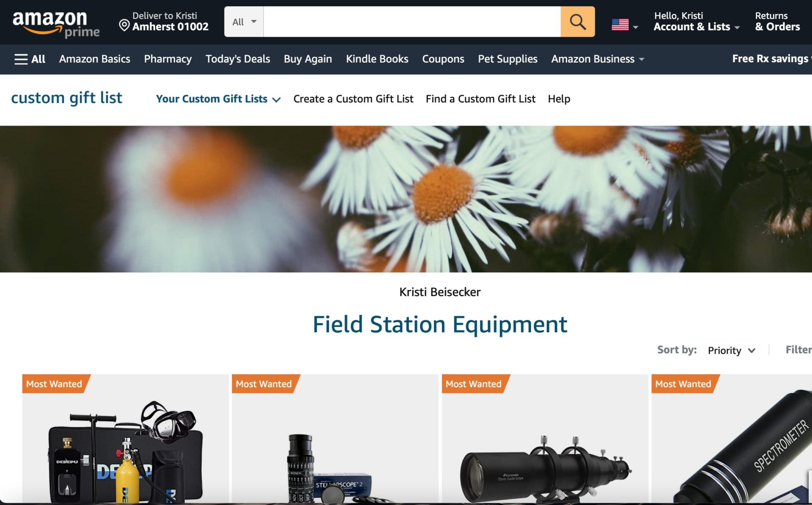Image resolution: width=812 pixels, height=505 pixels.
Task: Open the spectrometer product thumbnail
Action: tap(732, 439)
